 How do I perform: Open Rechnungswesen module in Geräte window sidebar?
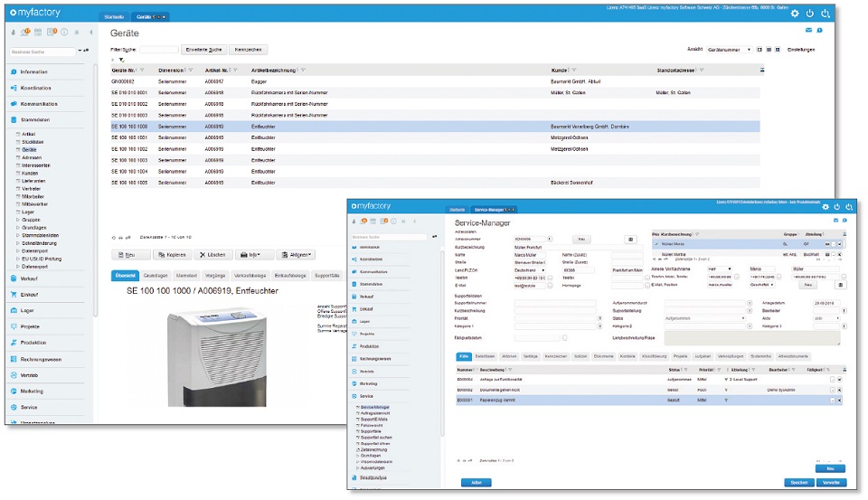click(41, 360)
